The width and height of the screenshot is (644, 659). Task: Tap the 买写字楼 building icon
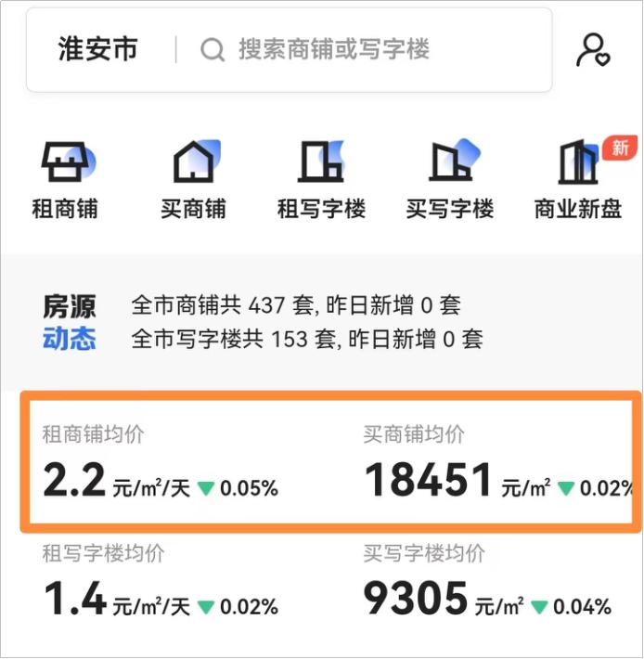(x=454, y=161)
